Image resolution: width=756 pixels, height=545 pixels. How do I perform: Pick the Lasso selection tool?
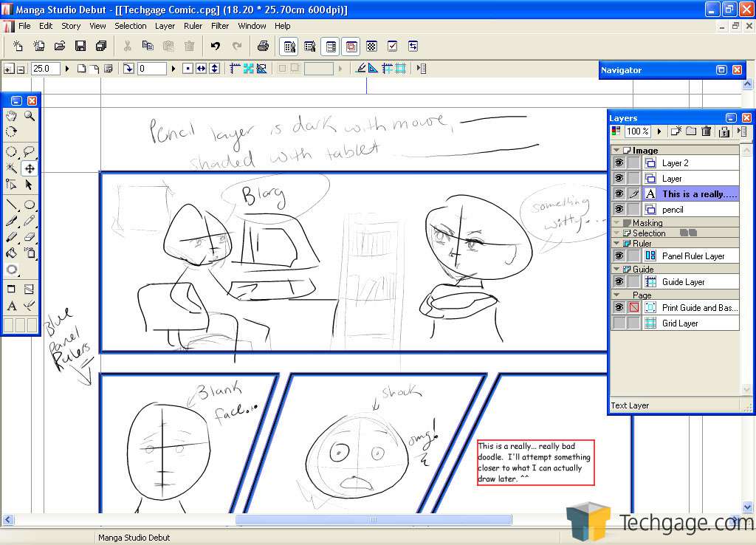(x=30, y=151)
